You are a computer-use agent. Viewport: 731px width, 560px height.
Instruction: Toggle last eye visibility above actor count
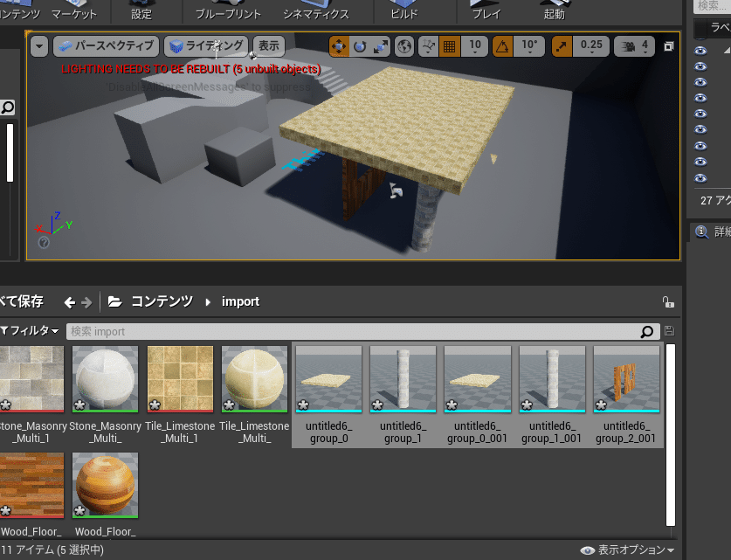(700, 178)
